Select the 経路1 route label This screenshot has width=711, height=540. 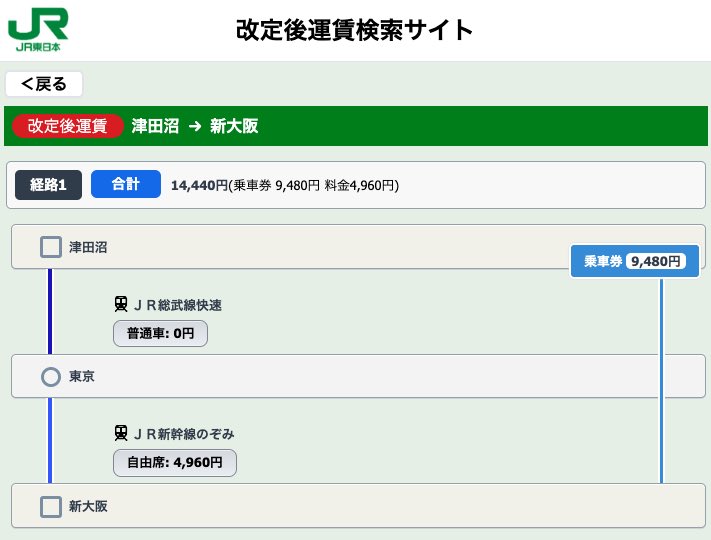coord(48,185)
